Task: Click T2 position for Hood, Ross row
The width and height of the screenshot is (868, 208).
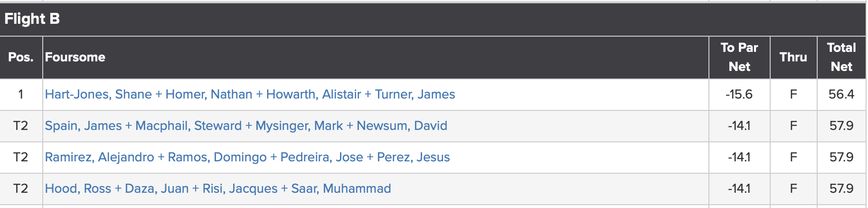Action: click(x=21, y=188)
